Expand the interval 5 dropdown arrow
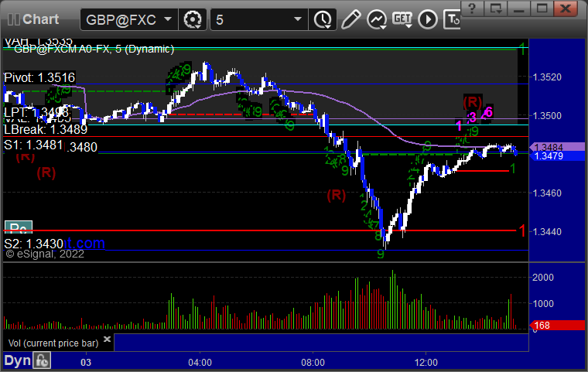The height and width of the screenshot is (372, 588). [x=298, y=19]
